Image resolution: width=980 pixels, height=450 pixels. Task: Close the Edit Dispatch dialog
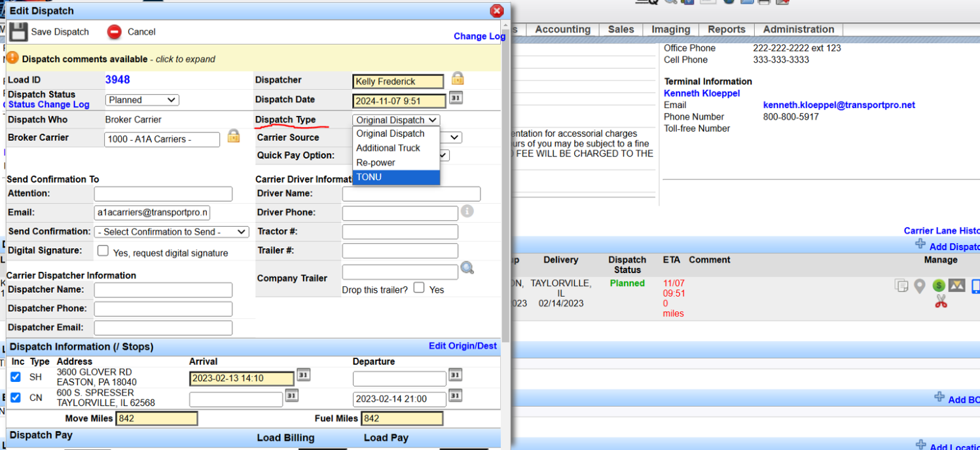tap(497, 10)
